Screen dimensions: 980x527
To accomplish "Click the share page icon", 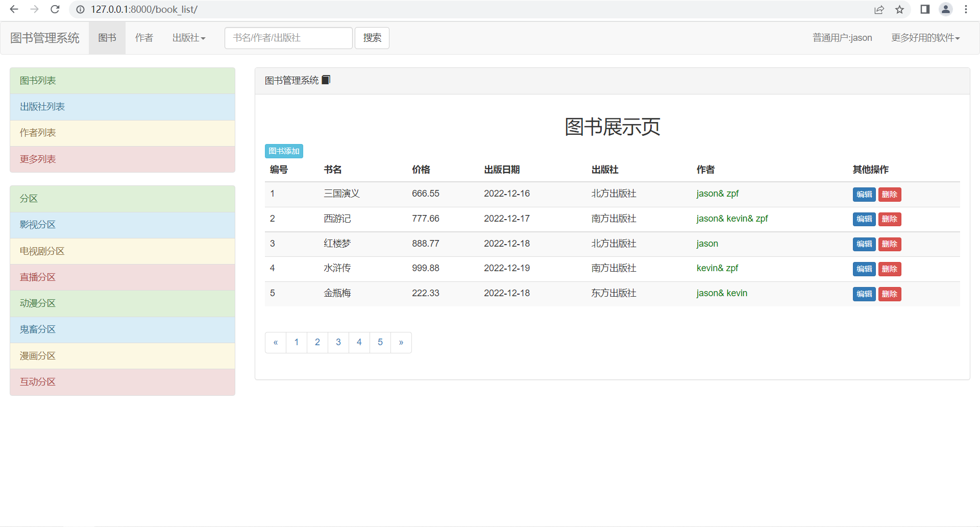I will point(879,9).
